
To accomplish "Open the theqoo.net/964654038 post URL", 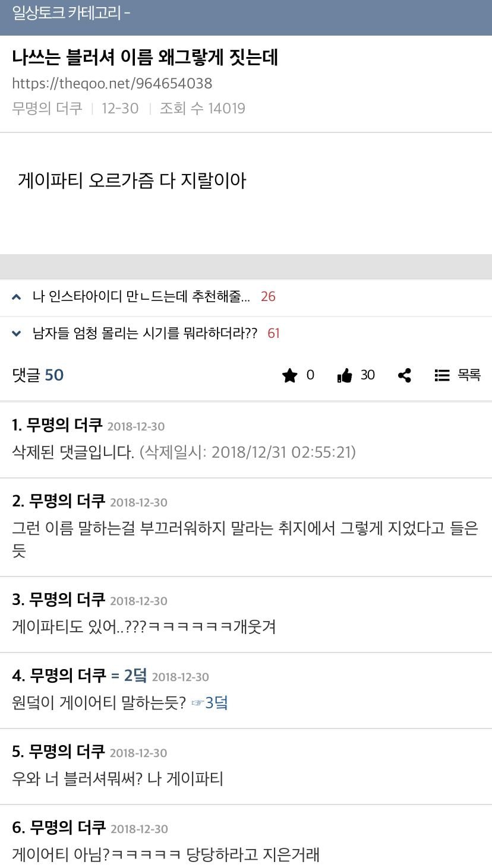I will click(x=112, y=83).
